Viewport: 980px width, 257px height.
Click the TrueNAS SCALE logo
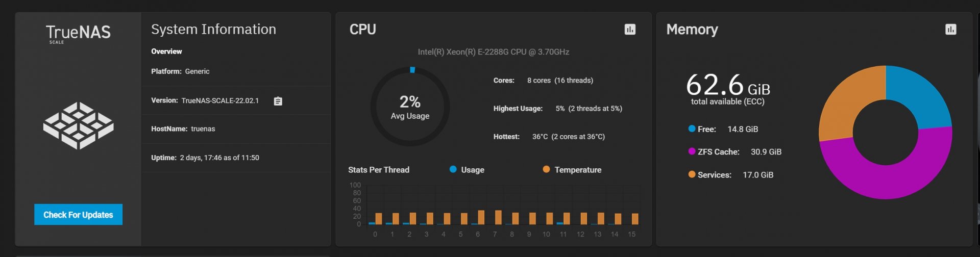tap(78, 34)
